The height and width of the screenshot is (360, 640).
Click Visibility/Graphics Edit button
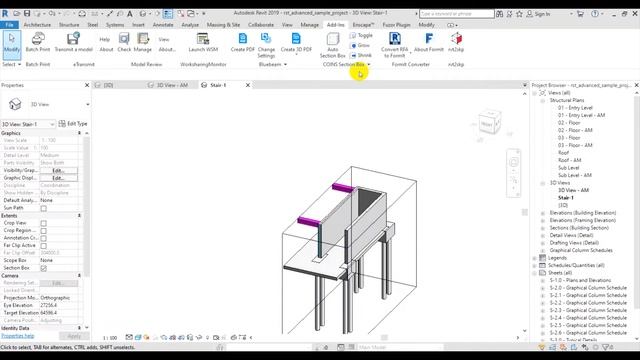pyautogui.click(x=58, y=171)
